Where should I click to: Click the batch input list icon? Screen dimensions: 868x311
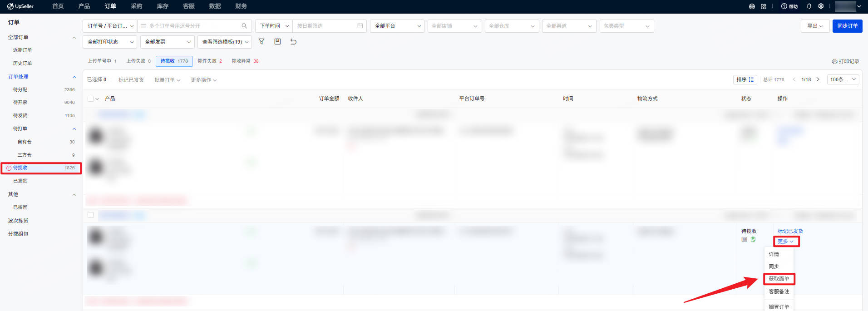coord(143,26)
